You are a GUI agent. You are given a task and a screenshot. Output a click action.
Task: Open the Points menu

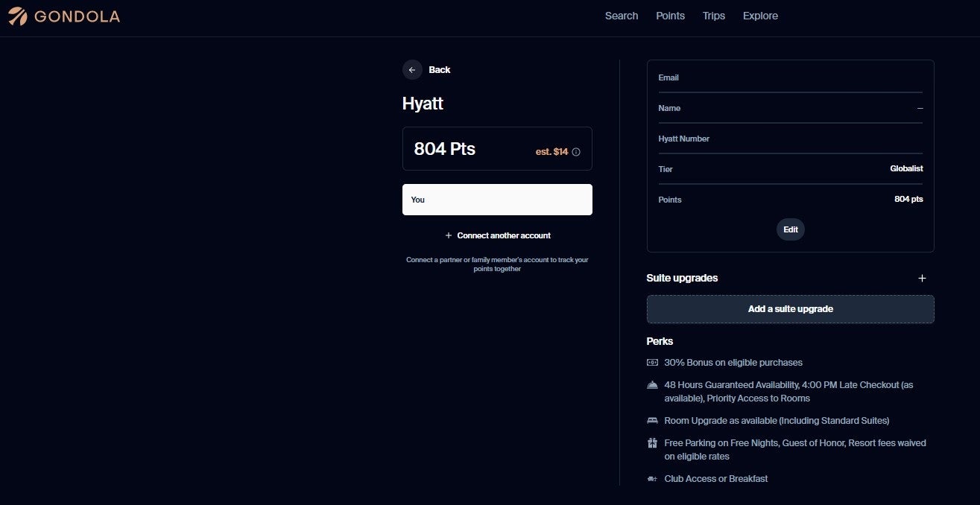670,16
